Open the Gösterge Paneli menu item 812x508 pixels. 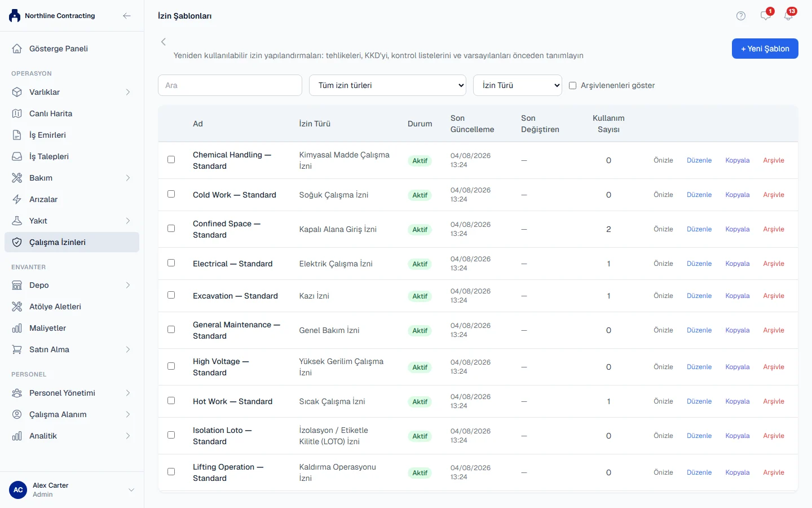[x=72, y=49]
